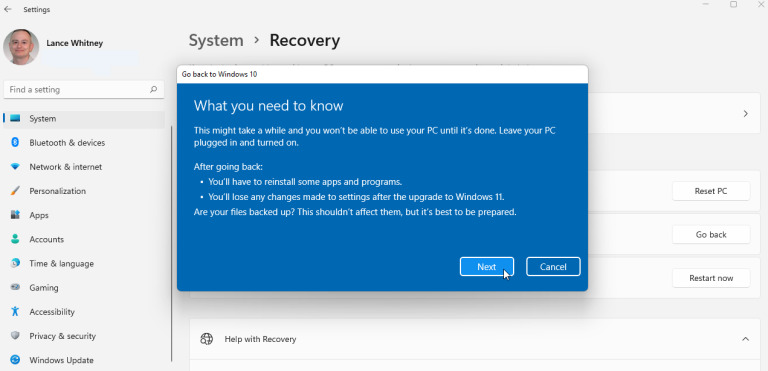768x371 pixels.
Task: Open the Apps icon in sidebar
Action: point(15,215)
